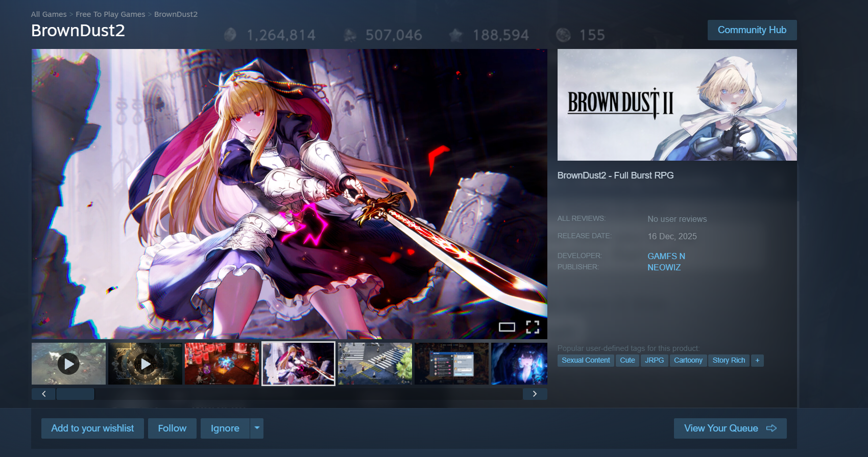Open the NEOWIZ publisher page
868x457 pixels.
[x=664, y=267]
